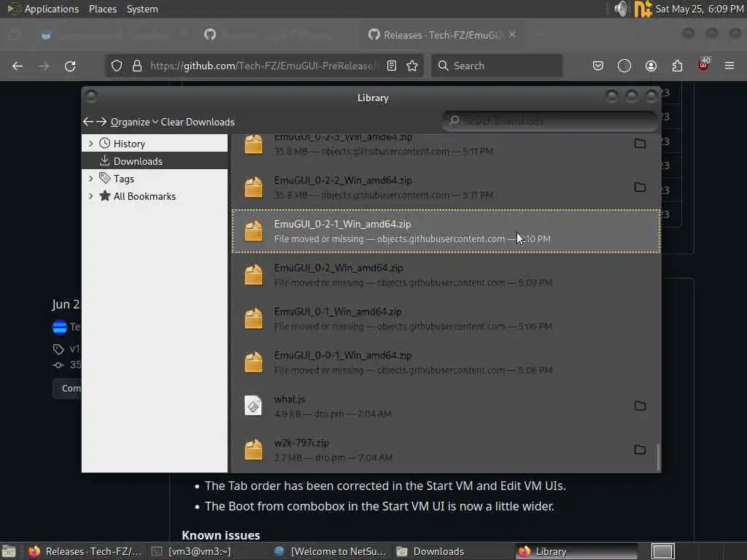Expand the History tree item
The width and height of the screenshot is (747, 560).
90,144
